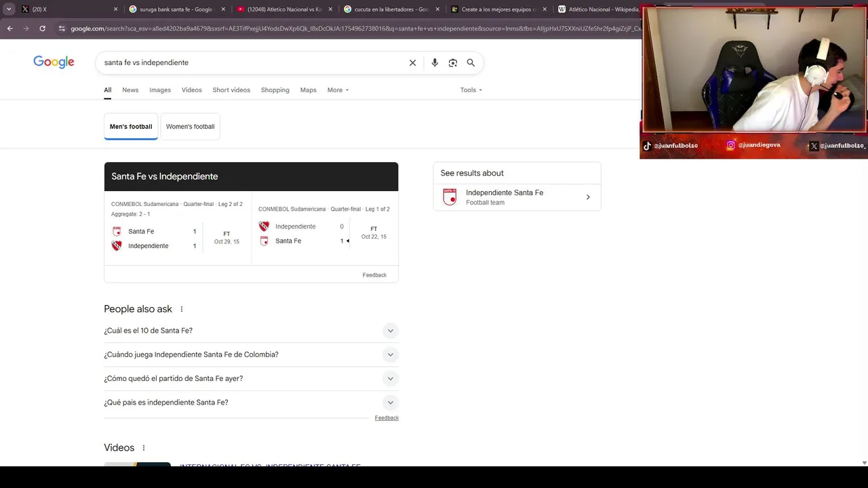Close the suruga bank santa fe tab
This screenshot has height=488, width=868.
point(223,9)
